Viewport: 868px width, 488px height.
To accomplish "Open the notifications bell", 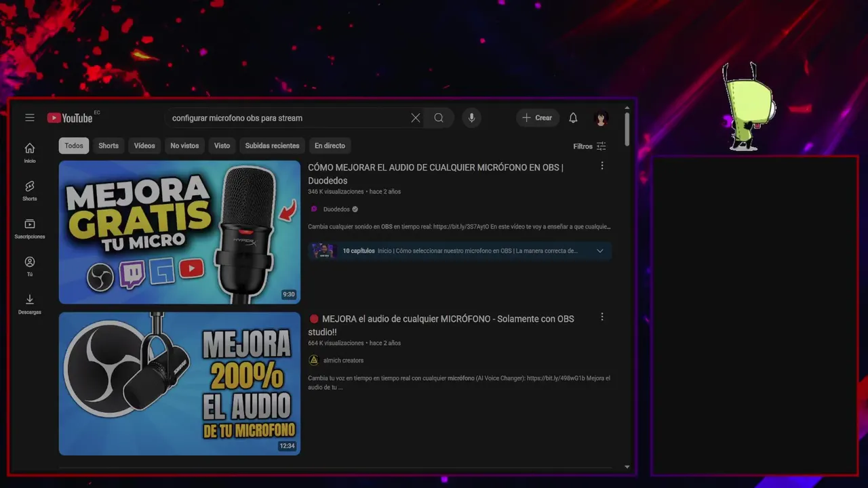I will 573,118.
